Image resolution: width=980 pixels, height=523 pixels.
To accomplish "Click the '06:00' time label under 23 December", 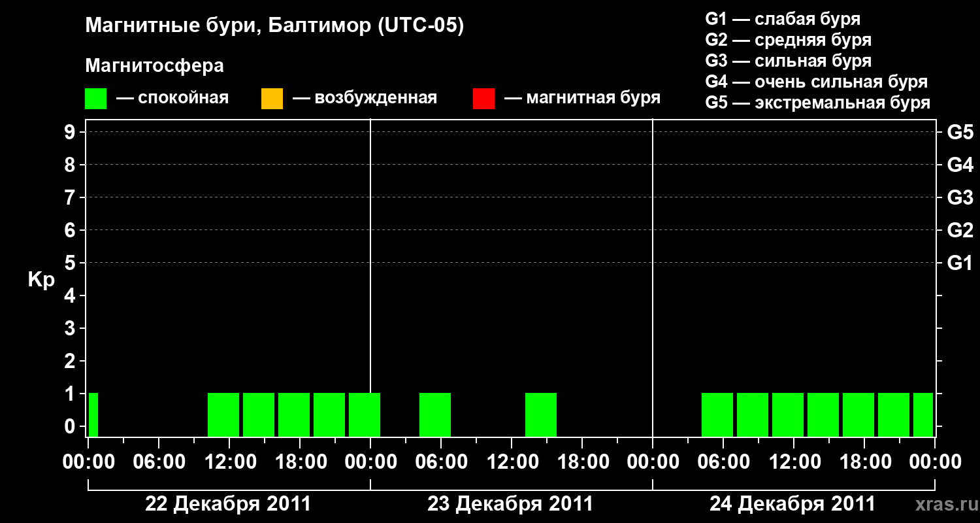I will click(441, 462).
